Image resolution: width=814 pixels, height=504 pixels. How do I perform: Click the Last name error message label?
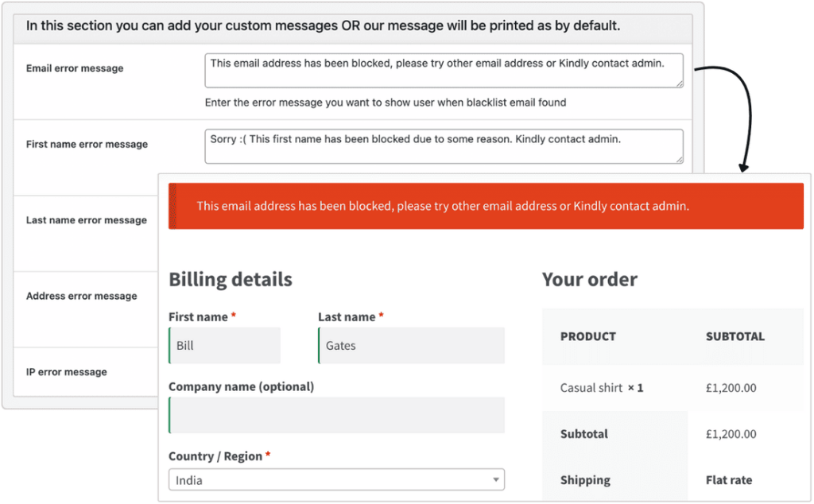pyautogui.click(x=86, y=220)
